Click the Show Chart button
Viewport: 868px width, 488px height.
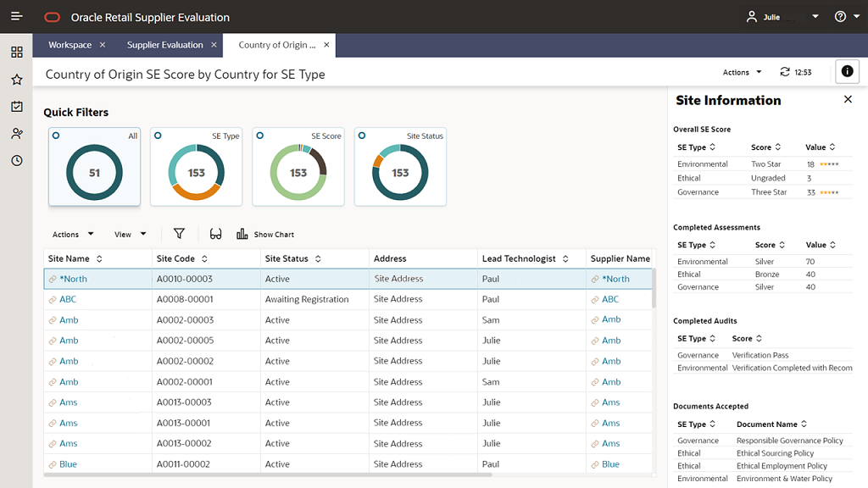pyautogui.click(x=265, y=234)
